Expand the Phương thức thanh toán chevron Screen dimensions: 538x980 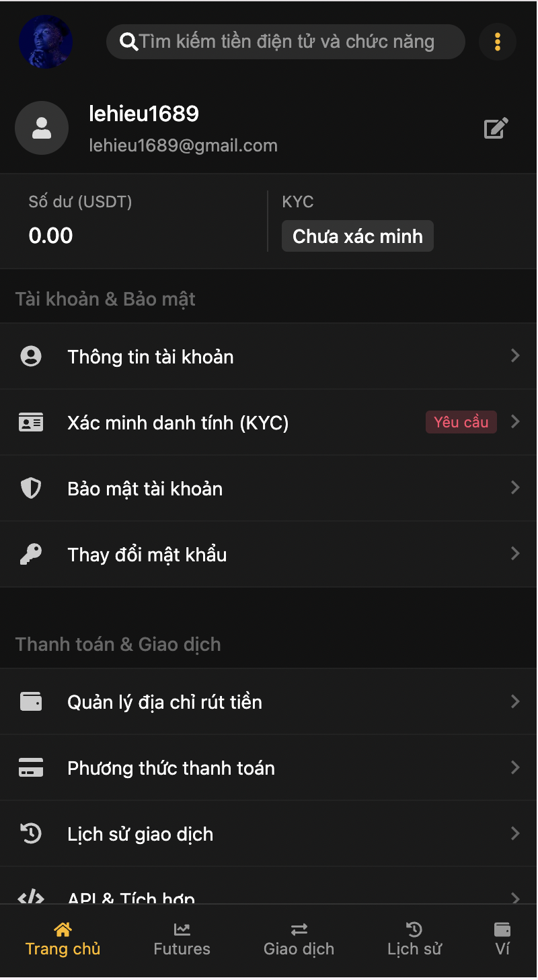[515, 767]
